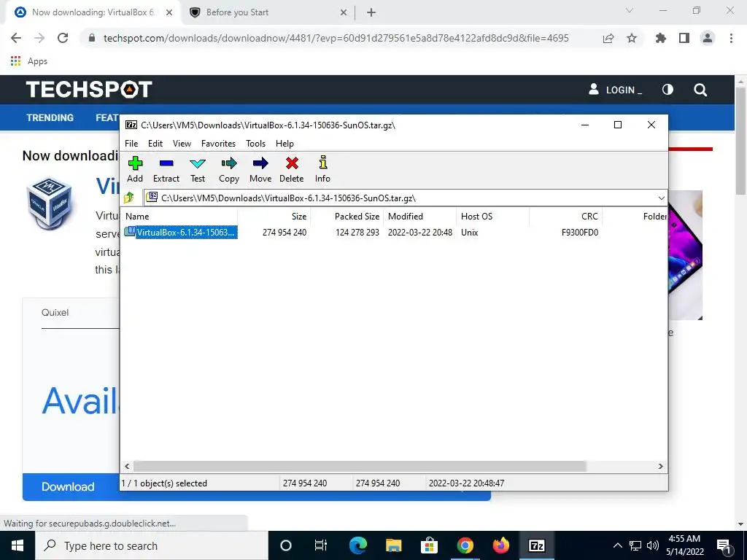The height and width of the screenshot is (560, 747).
Task: Open File Explorer from taskbar
Action: coord(393,545)
